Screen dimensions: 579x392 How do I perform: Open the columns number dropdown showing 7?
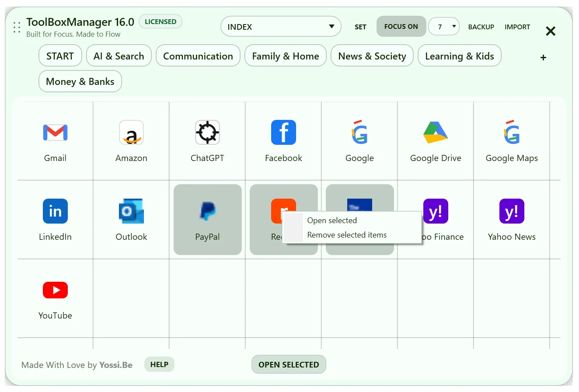coord(443,27)
